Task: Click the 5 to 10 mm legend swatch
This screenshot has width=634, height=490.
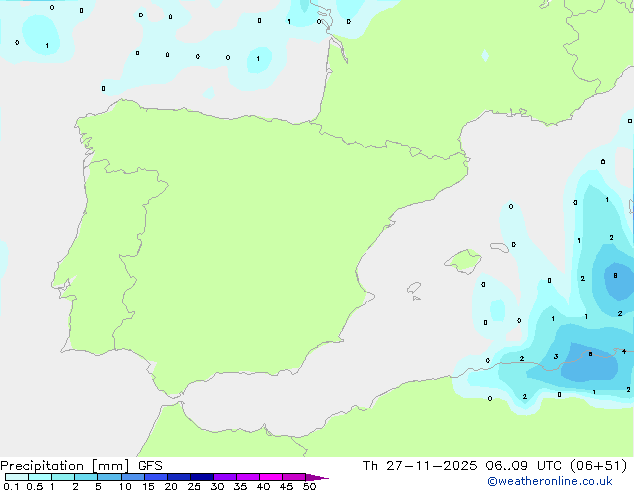Action: click(109, 477)
